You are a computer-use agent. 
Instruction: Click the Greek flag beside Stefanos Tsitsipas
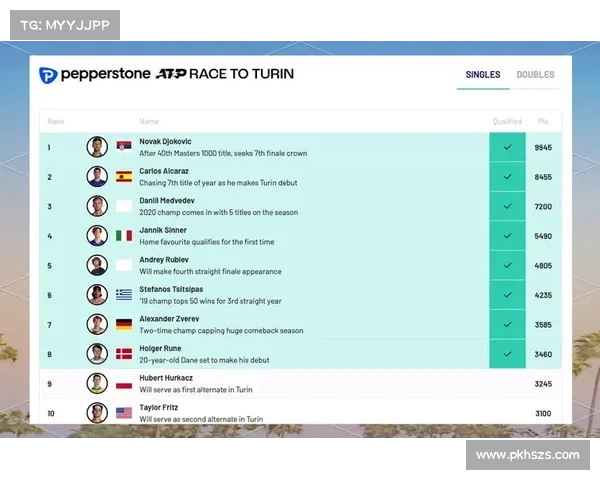[x=124, y=295]
